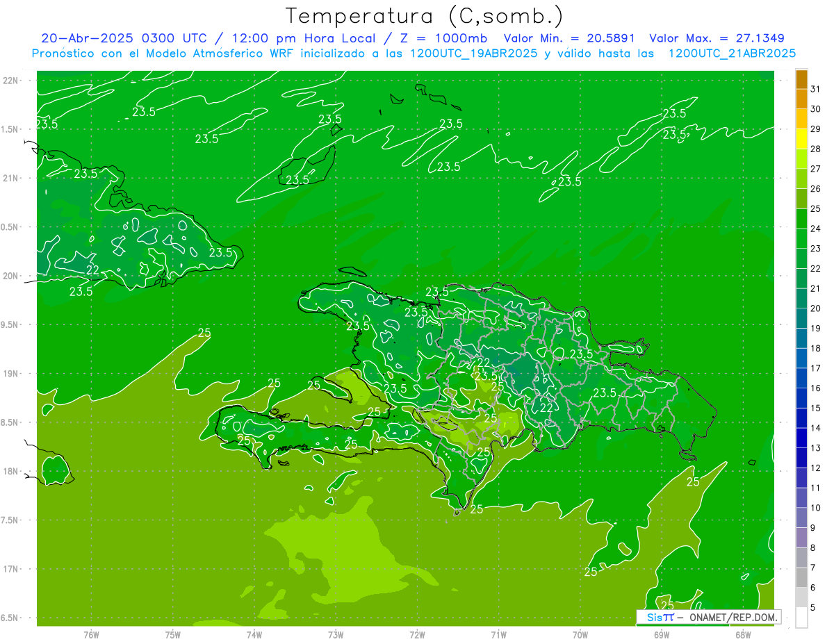Click the legend band between 30 and 31
Image resolution: width=834 pixels, height=644 pixels.
point(801,99)
